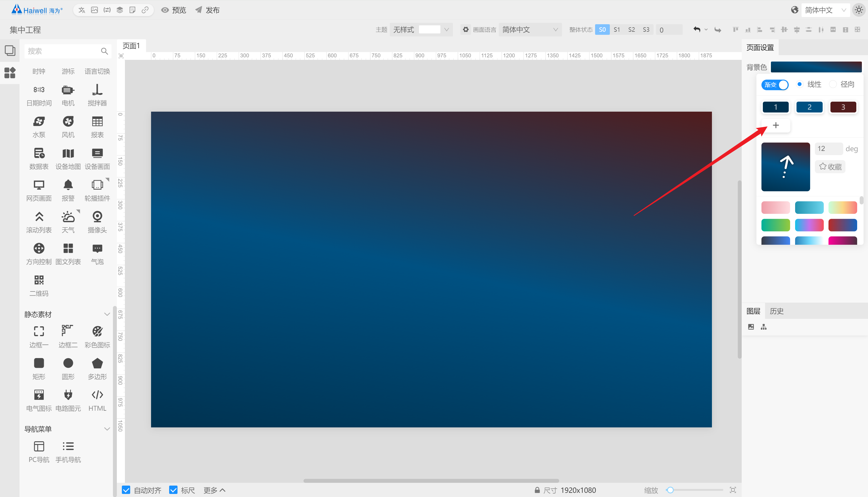Click the + add gradient stop button
This screenshot has height=497, width=868.
776,125
